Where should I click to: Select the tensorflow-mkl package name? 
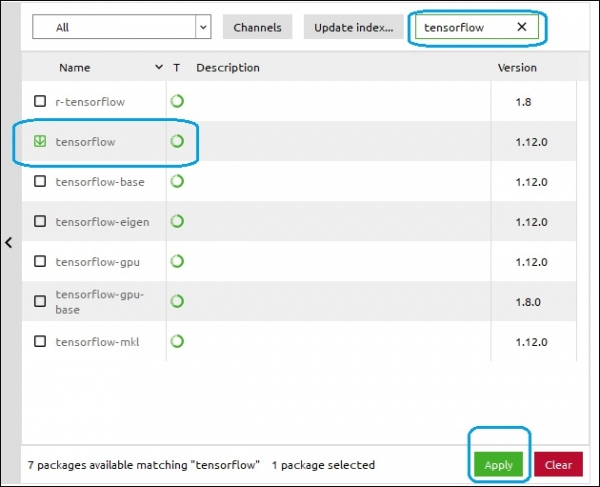click(97, 342)
